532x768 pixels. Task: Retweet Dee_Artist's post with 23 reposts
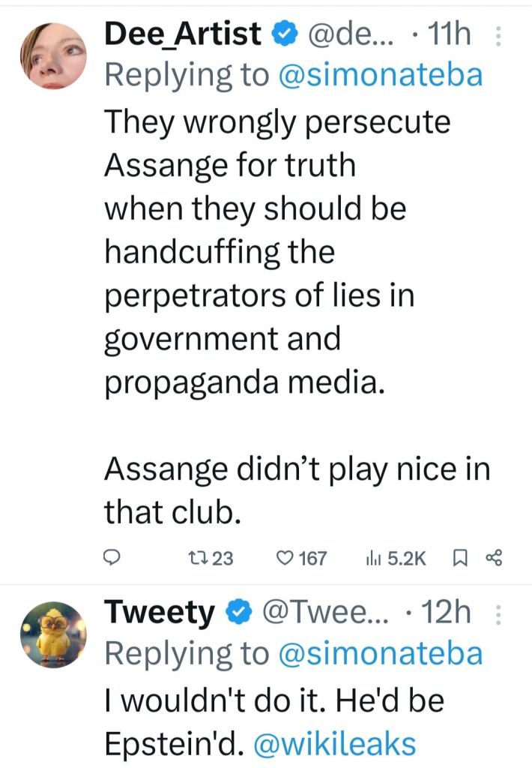(208, 558)
